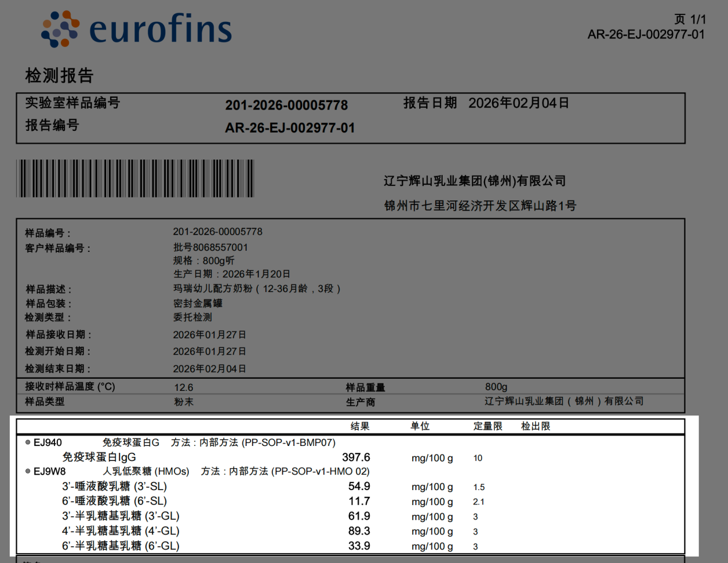The width and height of the screenshot is (728, 563).
Task: Click the bold lab sample number 201-2026-00005778
Action: click(286, 105)
